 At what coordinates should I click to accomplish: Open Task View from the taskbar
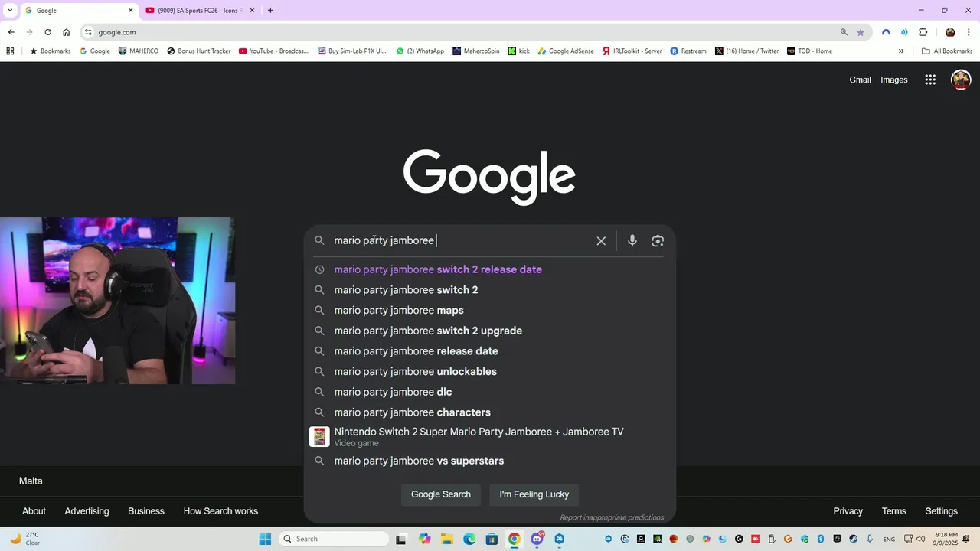400,539
